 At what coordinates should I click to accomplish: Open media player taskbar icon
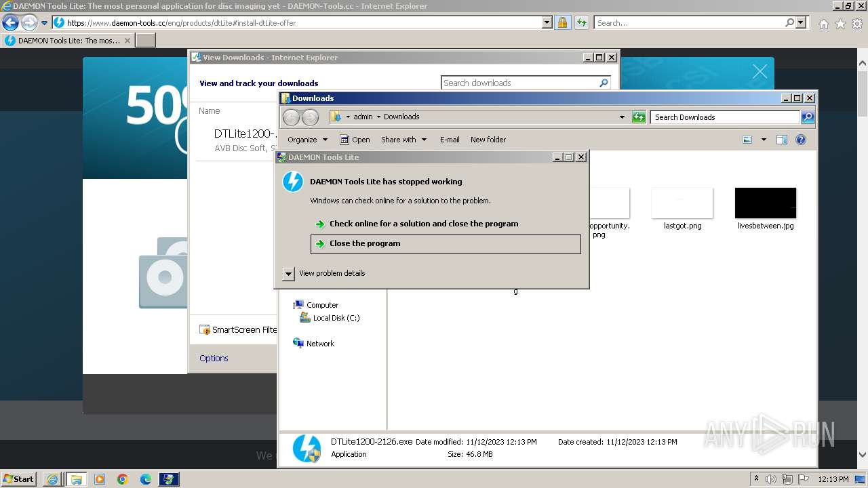(x=100, y=479)
